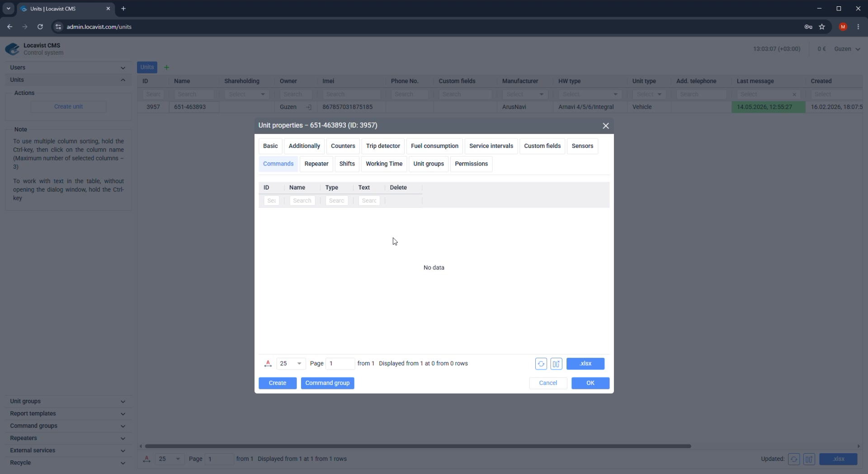Open the Working Time tab
The image size is (868, 474).
click(384, 164)
